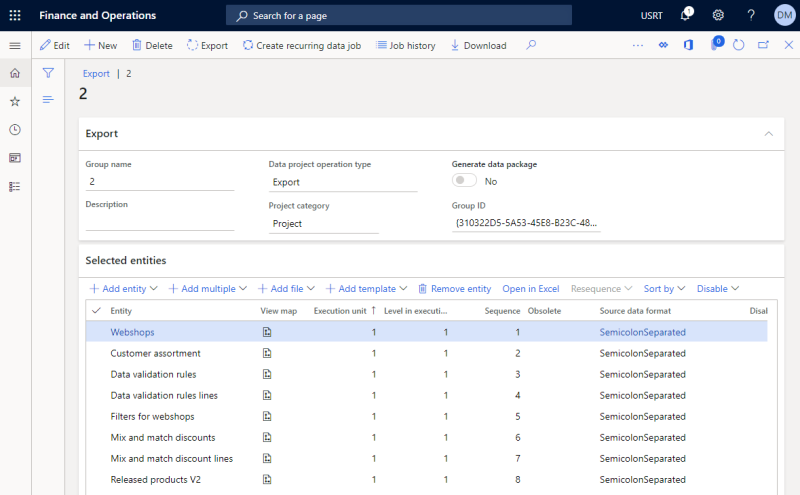Open the notifications bell
The image size is (800, 495).
pyautogui.click(x=686, y=15)
